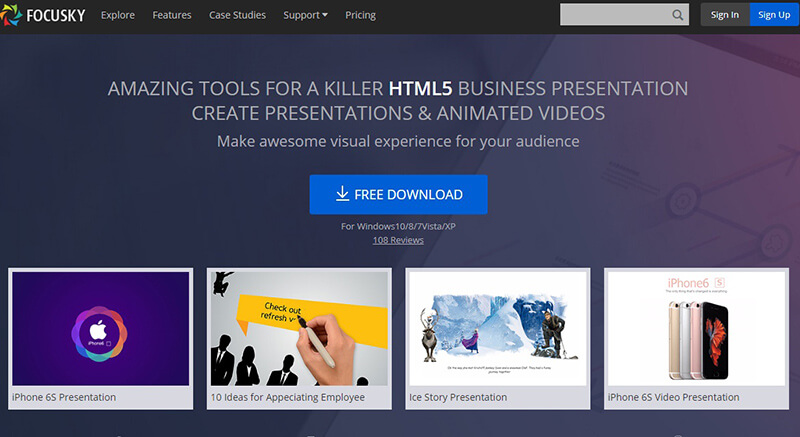800x437 pixels.
Task: Open the Pricing page
Action: tap(360, 15)
